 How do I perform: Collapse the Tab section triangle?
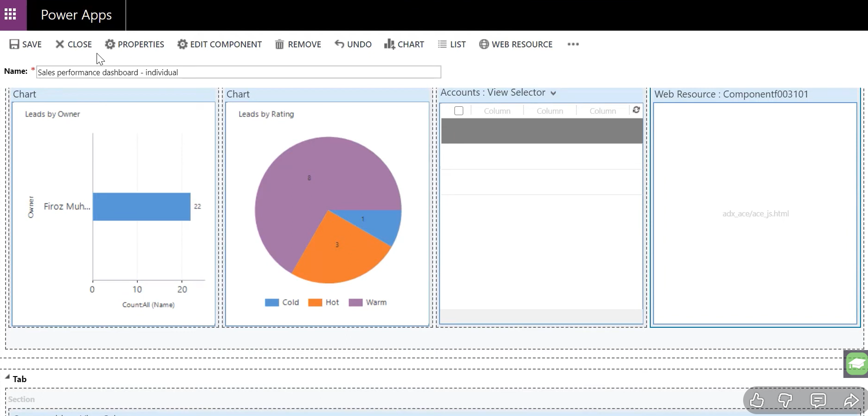click(7, 377)
